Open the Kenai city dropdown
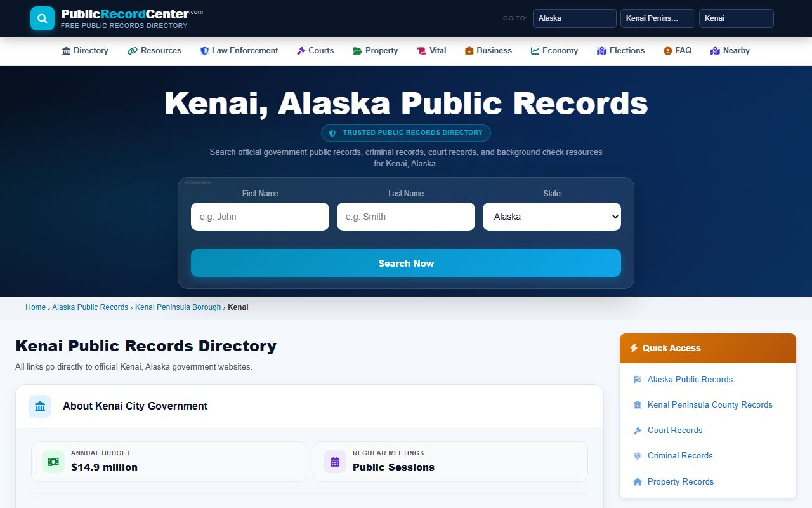Viewport: 812px width, 508px height. point(737,18)
